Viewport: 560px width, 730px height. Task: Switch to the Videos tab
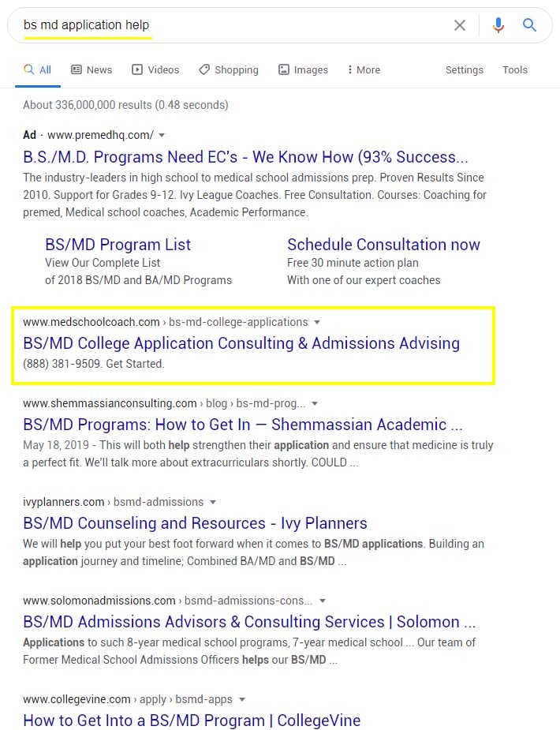point(155,69)
